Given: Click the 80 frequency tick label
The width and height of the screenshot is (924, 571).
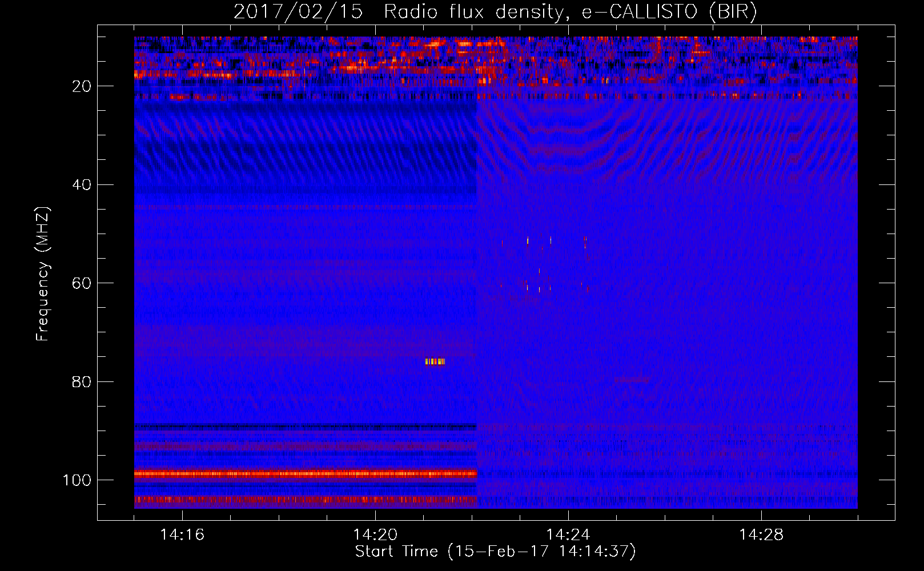Looking at the screenshot, I should [82, 382].
